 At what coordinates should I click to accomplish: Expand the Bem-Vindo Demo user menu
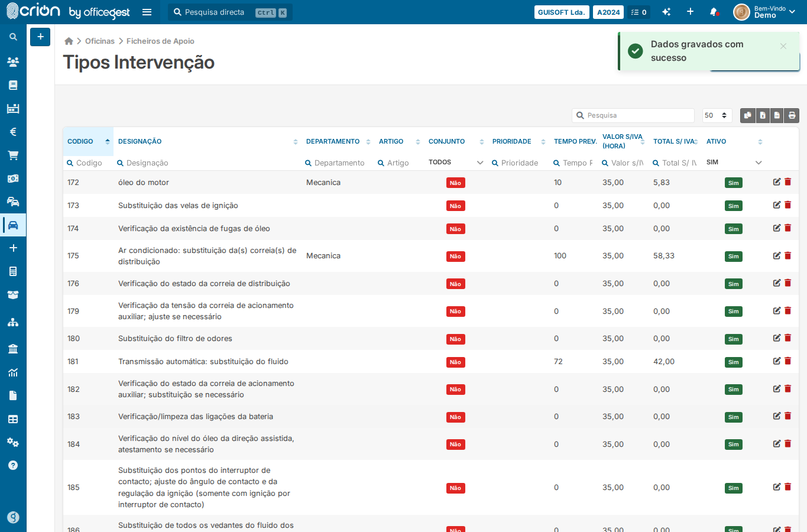click(x=766, y=12)
